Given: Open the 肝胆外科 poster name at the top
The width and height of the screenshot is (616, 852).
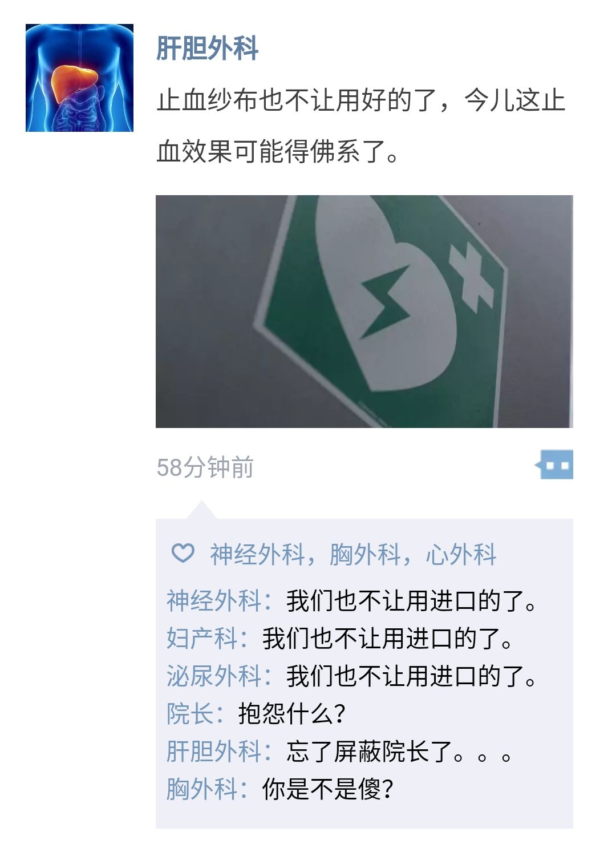Looking at the screenshot, I should click(x=208, y=48).
